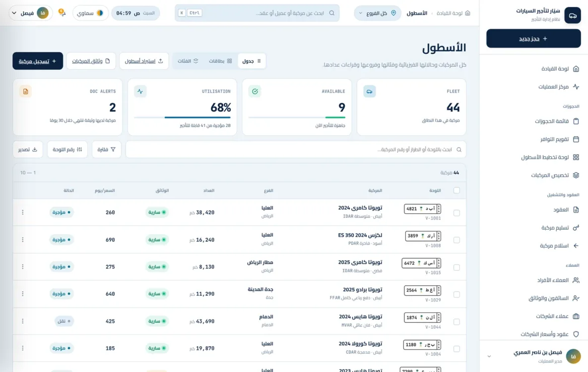
Task: Switch to the بطاقات view tab
Action: [x=220, y=61]
